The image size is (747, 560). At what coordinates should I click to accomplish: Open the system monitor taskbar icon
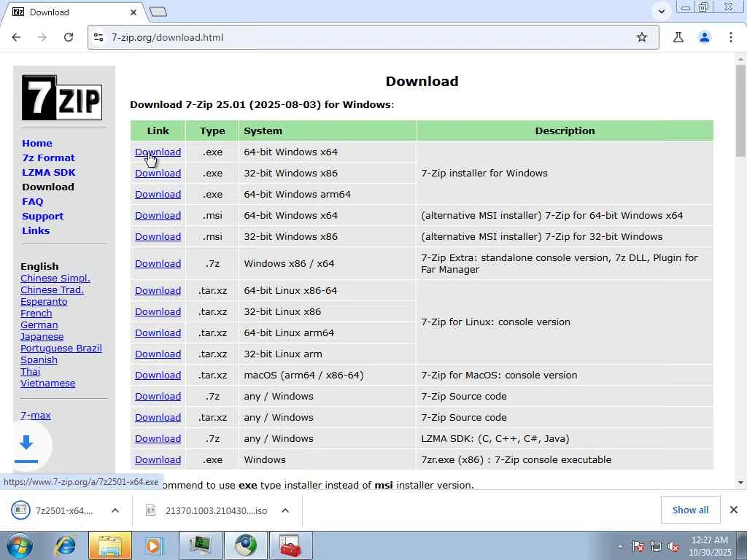[x=201, y=545]
